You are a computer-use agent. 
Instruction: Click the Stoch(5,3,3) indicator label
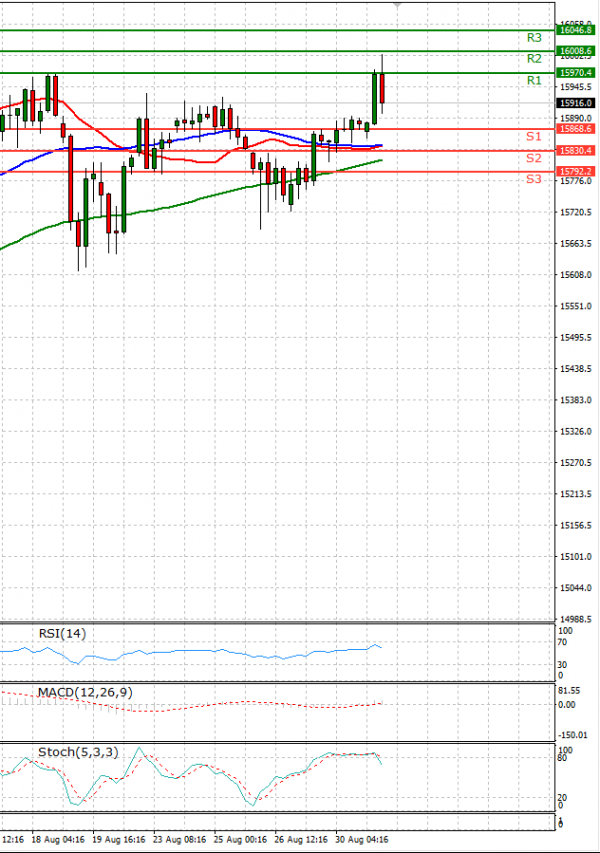click(78, 752)
